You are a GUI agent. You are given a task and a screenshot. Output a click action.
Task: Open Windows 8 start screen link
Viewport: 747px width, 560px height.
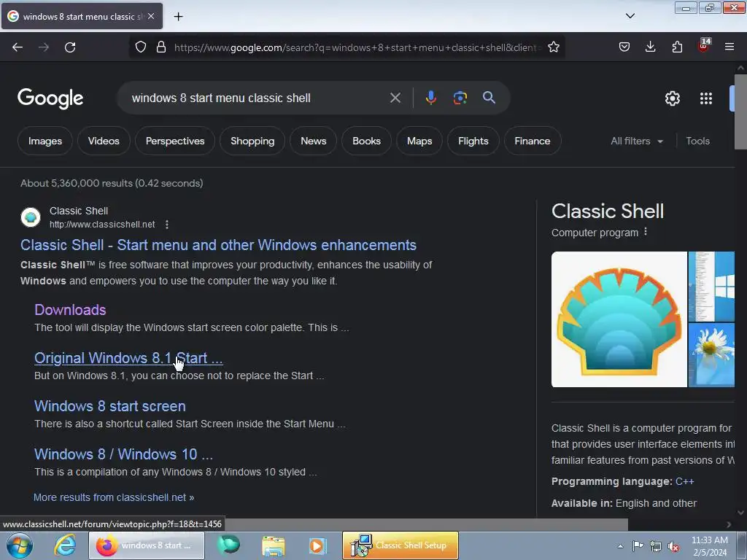(x=110, y=405)
